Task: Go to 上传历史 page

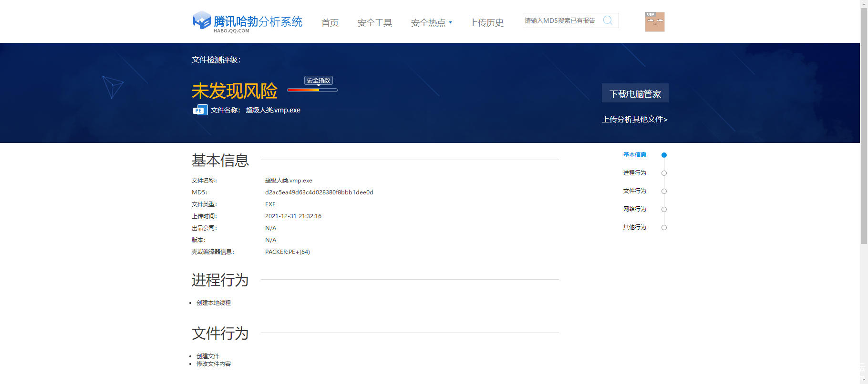Action: point(486,23)
